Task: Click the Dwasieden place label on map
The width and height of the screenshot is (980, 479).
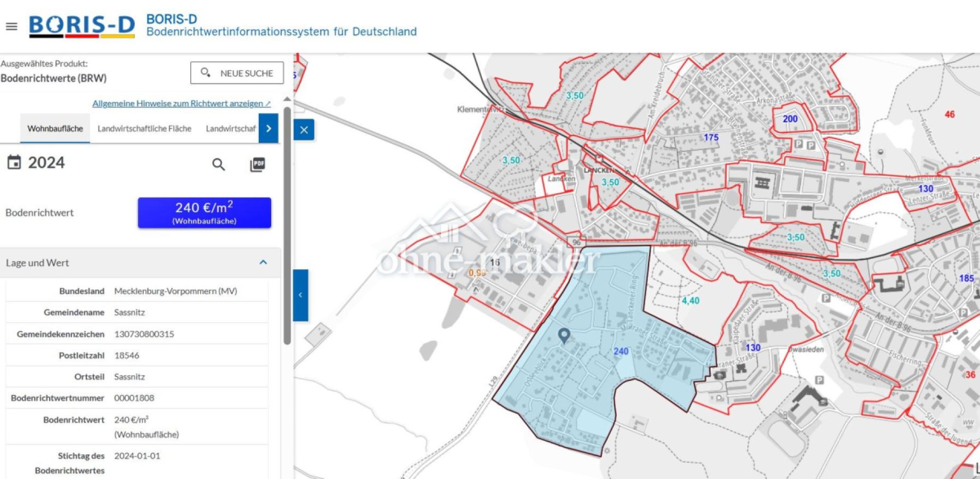Action: [806, 350]
